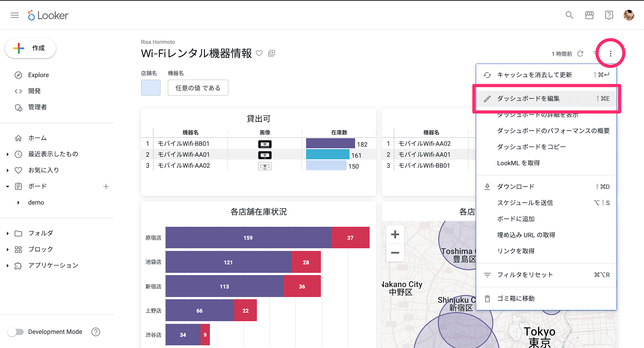Screen dimensions: 644x348
Task: Click the 上野店 red bar showing 22
Action: click(x=245, y=311)
